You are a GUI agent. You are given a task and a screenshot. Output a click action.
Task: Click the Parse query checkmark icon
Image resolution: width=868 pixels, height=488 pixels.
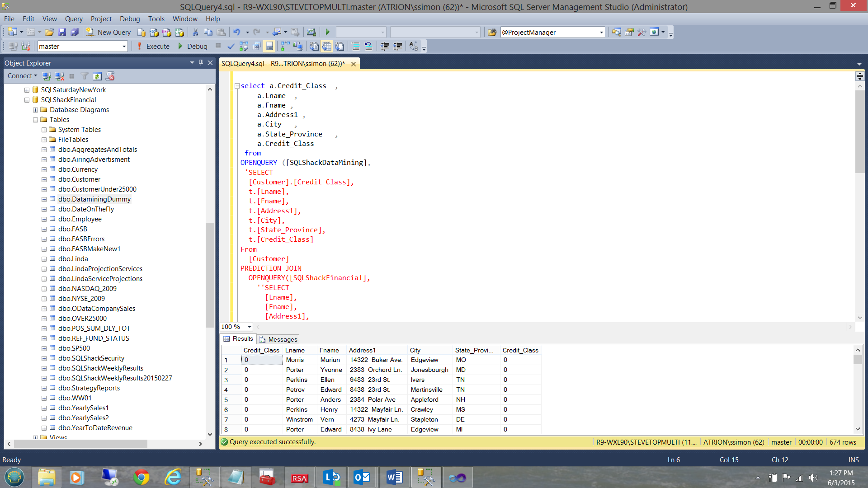[231, 46]
